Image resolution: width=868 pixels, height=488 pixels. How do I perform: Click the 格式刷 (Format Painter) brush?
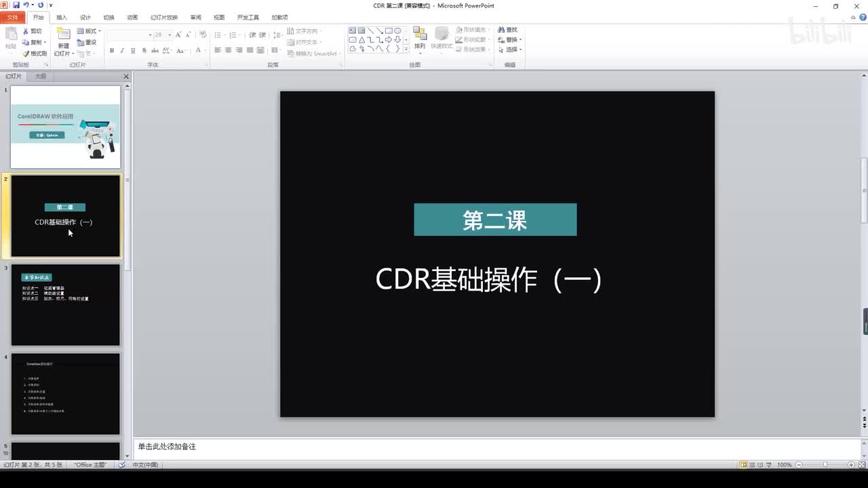click(26, 54)
